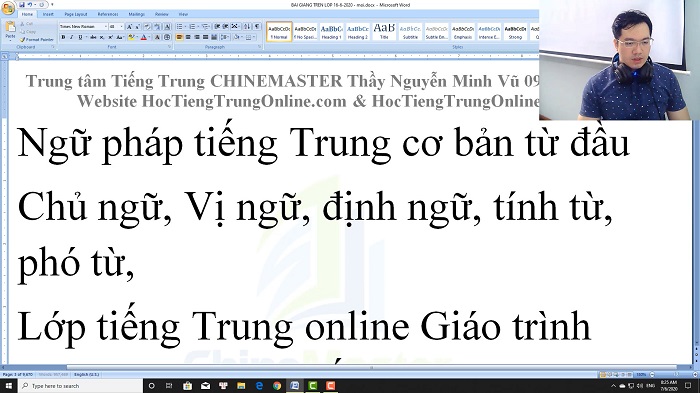
Task: Open File Explorer from the taskbar
Action: (x=241, y=386)
